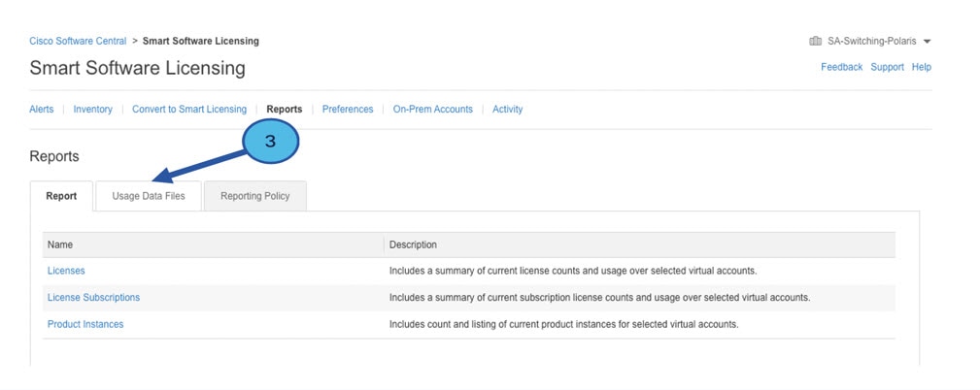The image size is (980, 390).
Task: Switch to the Inventory section
Action: pyautogui.click(x=93, y=110)
